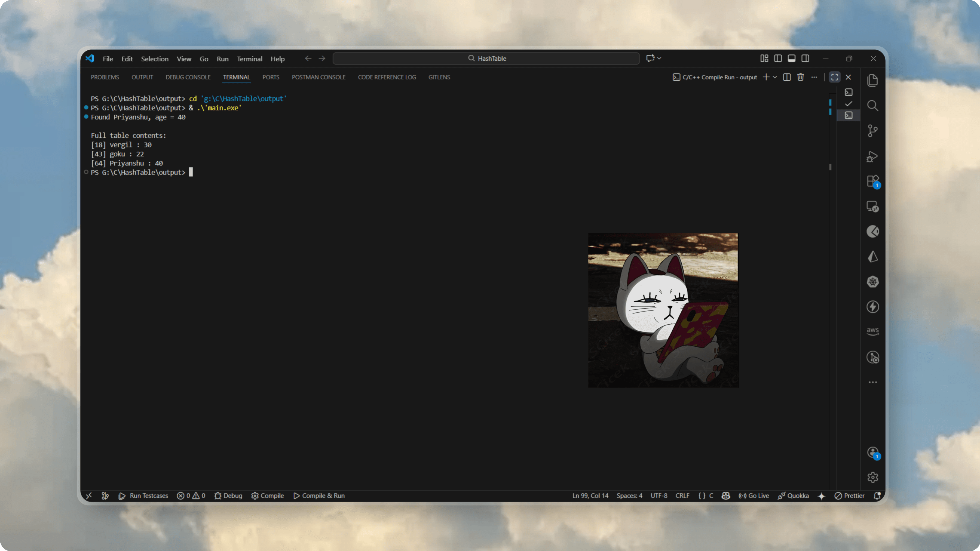Open the Search sidebar icon
The height and width of the screenshot is (551, 980).
872,106
